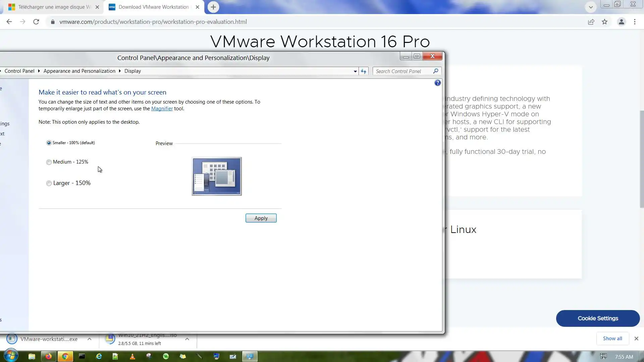
Task: Click the share page icon in Chrome
Action: tap(591, 22)
